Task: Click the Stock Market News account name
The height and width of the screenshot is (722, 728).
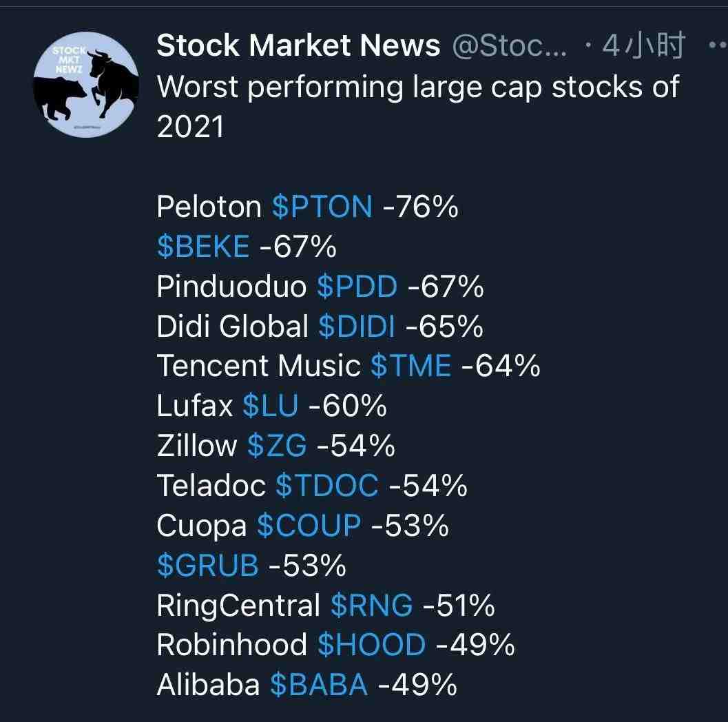Action: click(x=298, y=45)
